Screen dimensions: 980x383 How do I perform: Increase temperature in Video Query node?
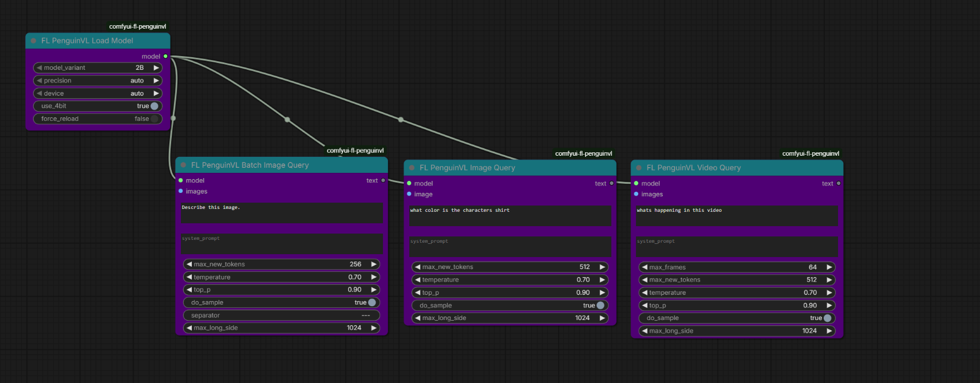[x=829, y=293]
